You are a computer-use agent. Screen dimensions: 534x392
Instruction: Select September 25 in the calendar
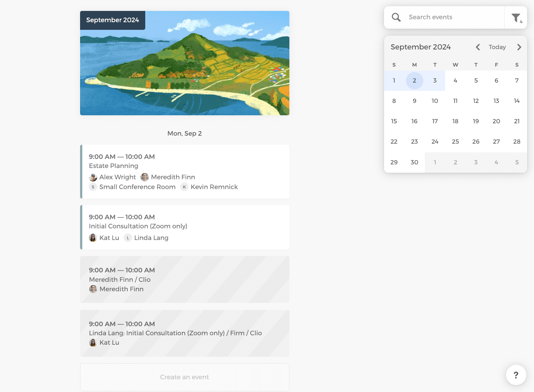[x=455, y=141]
